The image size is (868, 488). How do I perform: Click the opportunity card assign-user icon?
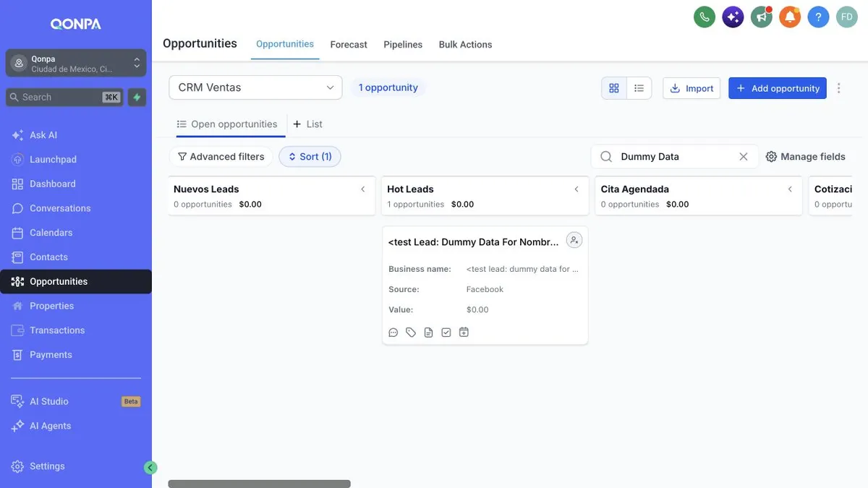[574, 240]
